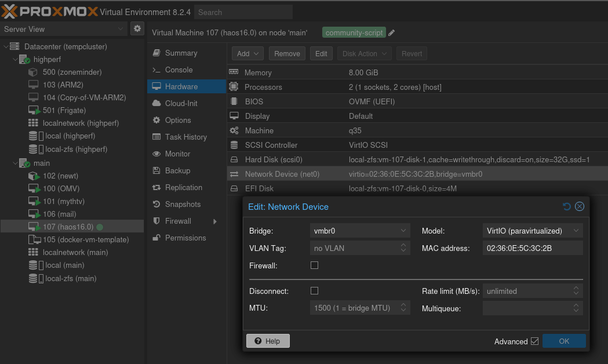The width and height of the screenshot is (608, 364).
Task: Enable the Firewall checkbox
Action: pos(315,265)
